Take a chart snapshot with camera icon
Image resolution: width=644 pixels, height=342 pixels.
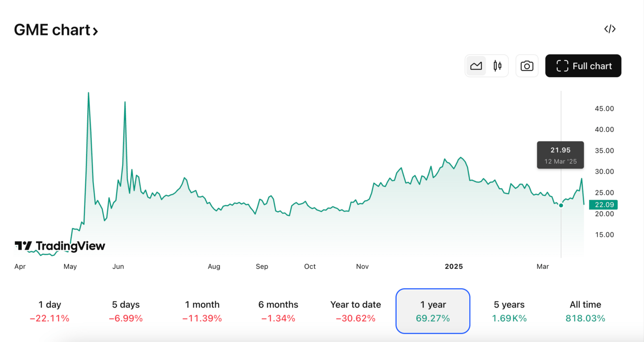click(x=527, y=66)
